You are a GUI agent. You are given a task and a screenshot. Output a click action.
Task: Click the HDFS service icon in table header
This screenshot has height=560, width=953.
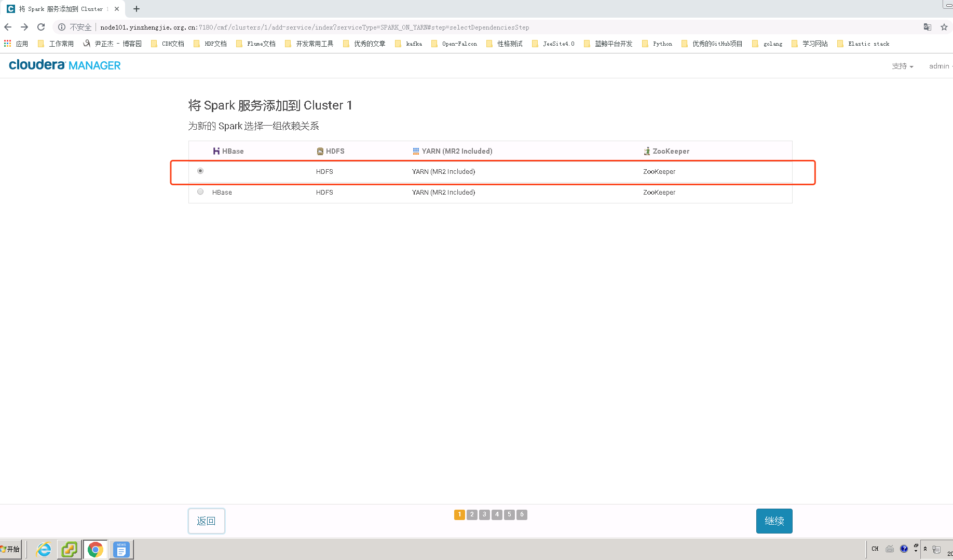pyautogui.click(x=319, y=151)
